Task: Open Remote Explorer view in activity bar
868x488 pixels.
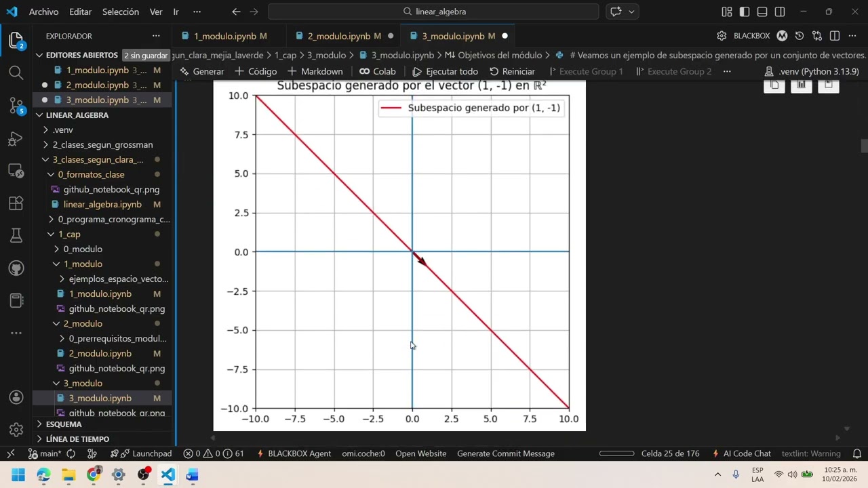Action: [x=16, y=171]
